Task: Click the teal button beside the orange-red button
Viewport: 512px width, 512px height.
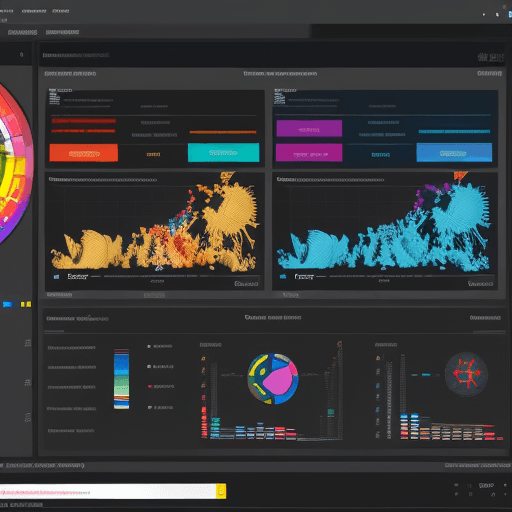Action: click(x=223, y=153)
